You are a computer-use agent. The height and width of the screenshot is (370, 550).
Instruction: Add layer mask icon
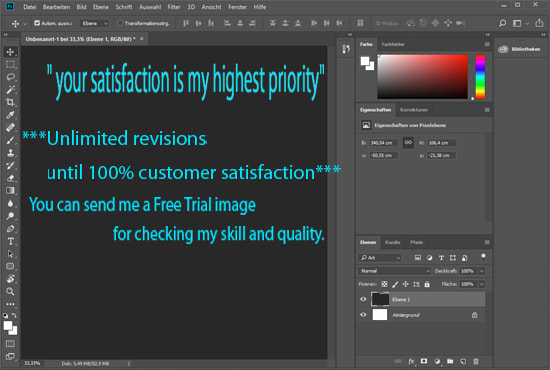point(424,361)
